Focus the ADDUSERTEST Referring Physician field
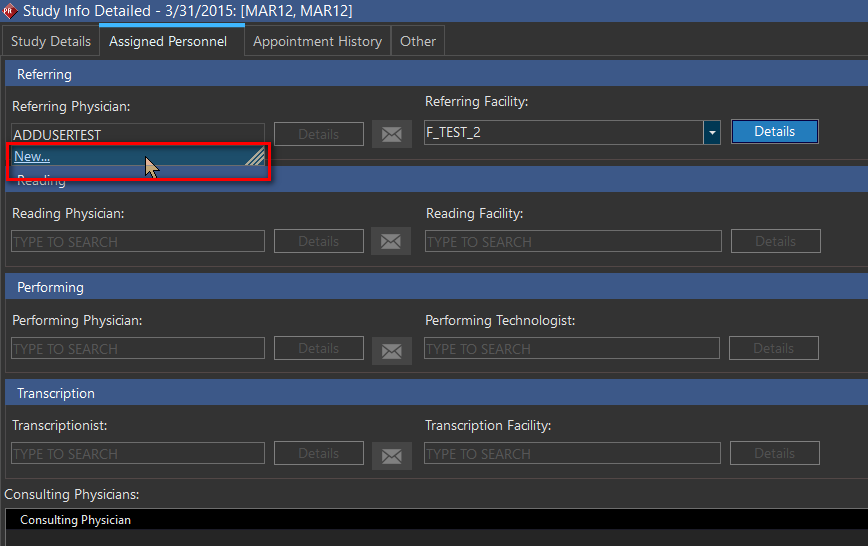868x546 pixels. 138,134
